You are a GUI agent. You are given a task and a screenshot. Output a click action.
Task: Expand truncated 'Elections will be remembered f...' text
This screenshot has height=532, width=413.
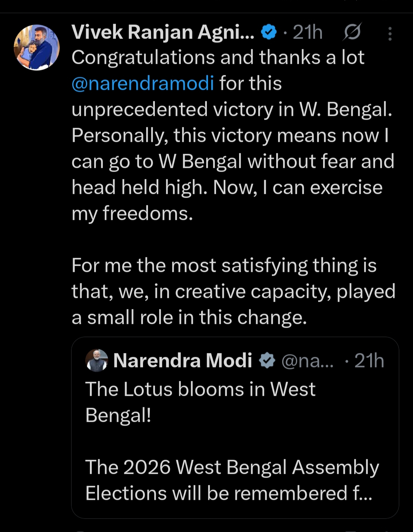(229, 493)
